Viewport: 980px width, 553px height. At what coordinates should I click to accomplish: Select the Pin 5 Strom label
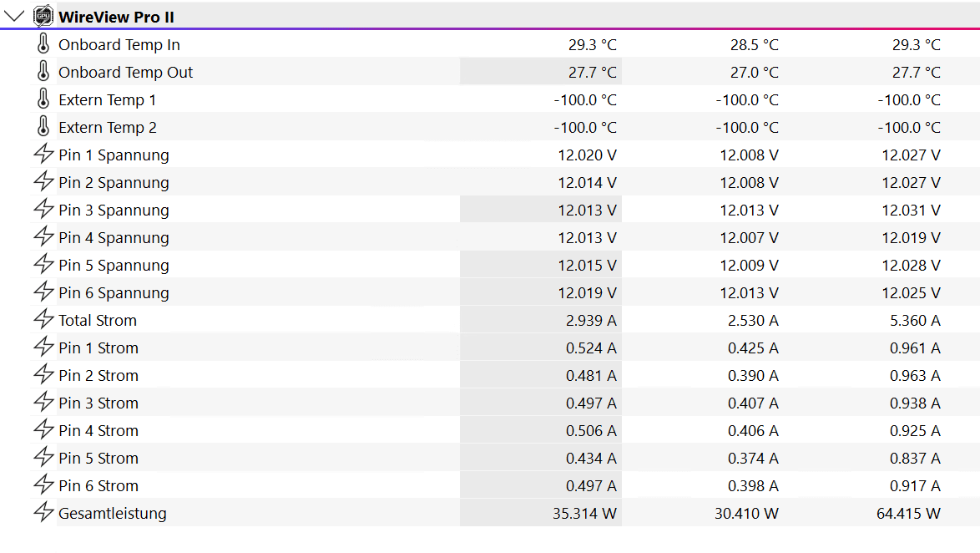[x=99, y=458]
